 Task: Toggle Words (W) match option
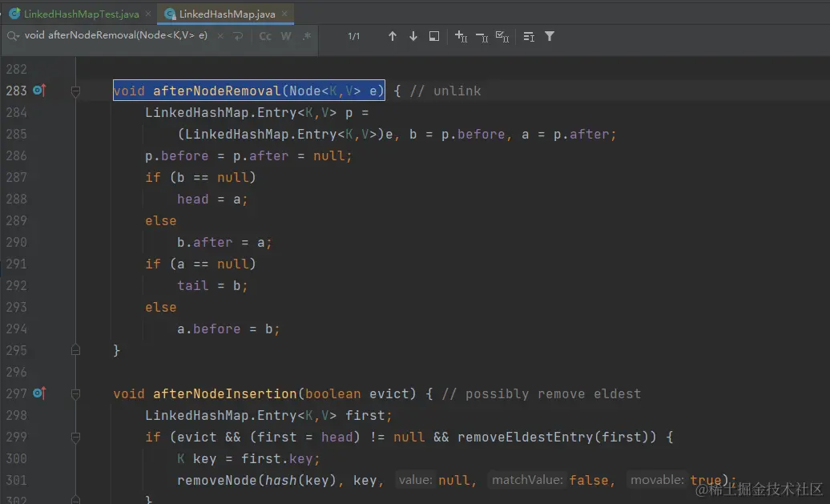click(286, 36)
